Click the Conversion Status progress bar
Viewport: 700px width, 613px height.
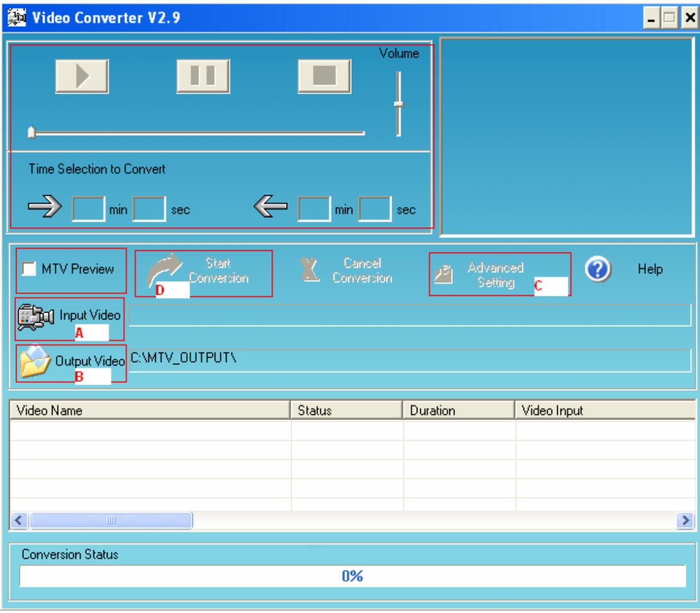[352, 576]
